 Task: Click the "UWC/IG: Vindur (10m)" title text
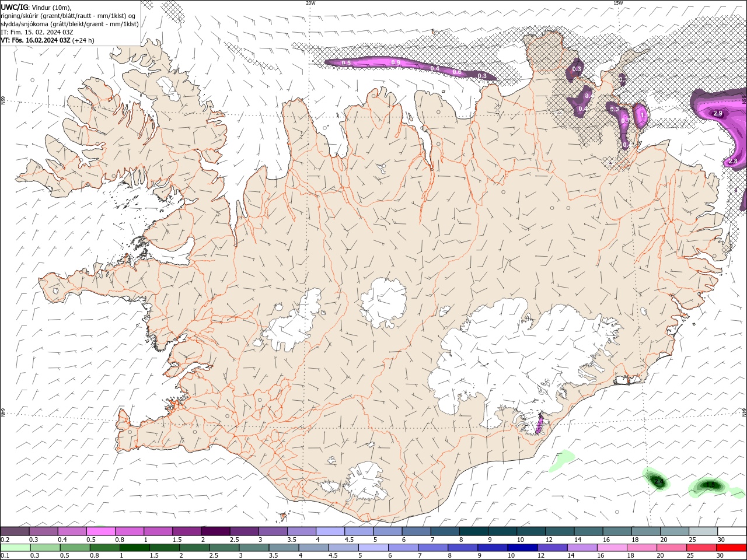point(36,7)
